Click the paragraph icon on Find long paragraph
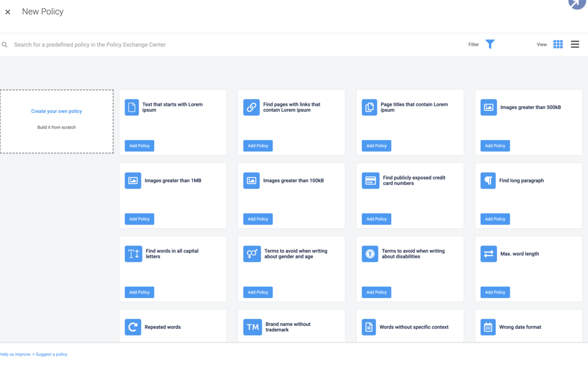The width and height of the screenshot is (588, 367). (488, 181)
